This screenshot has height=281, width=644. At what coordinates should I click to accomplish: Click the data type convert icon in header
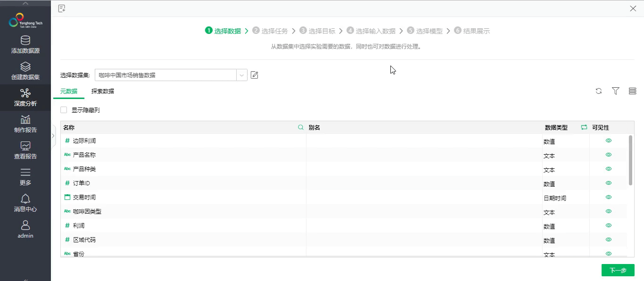[x=584, y=127]
